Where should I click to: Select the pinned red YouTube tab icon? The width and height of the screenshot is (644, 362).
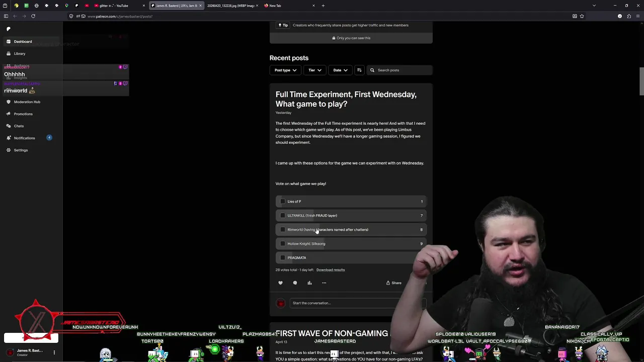pos(87,6)
